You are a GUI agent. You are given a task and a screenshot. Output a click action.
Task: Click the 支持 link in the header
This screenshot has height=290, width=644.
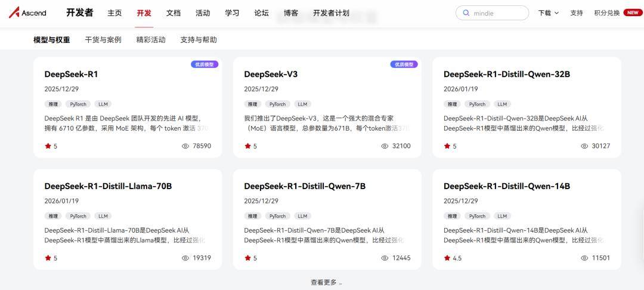tap(576, 13)
